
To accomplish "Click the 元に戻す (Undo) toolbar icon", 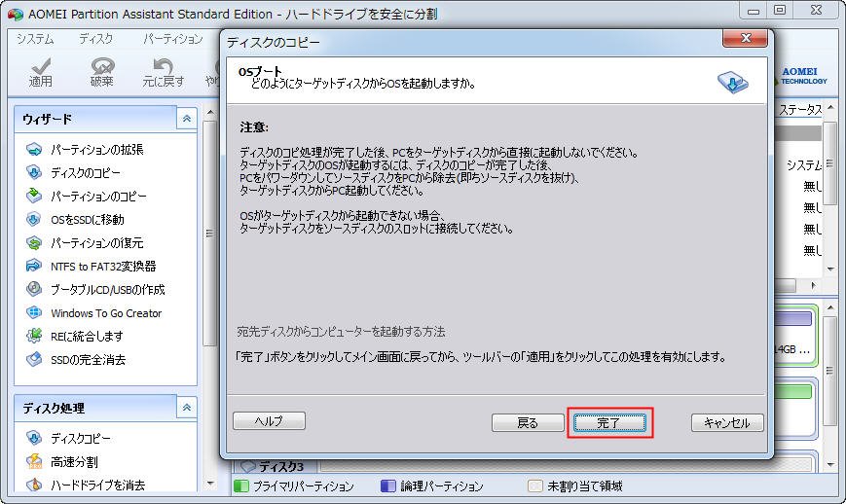I will 163,67.
